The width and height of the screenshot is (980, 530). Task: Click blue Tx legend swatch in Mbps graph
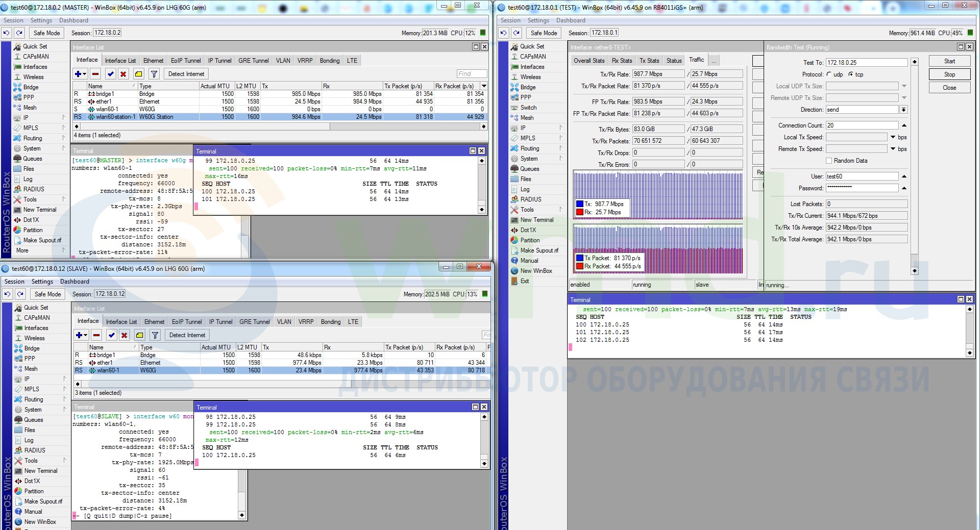coord(579,204)
